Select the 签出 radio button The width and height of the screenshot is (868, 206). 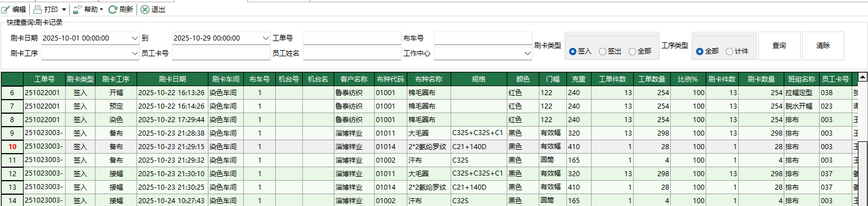(x=611, y=51)
